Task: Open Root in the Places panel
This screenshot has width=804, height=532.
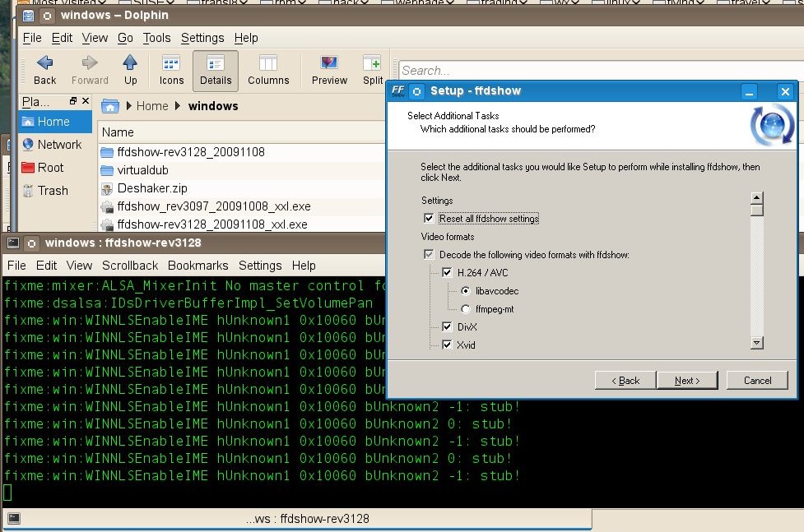Action: 43,168
